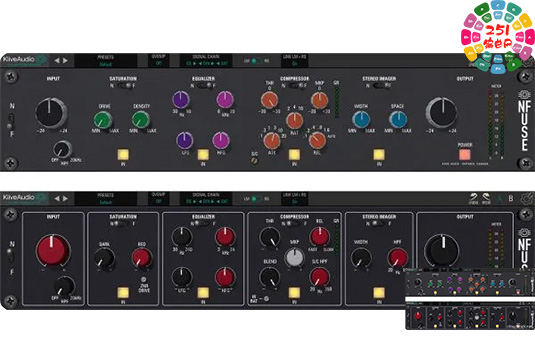Screen dimensions: 535x363
Task: Flip the Compressor N/F switch on the lower unit
Action: point(294,224)
